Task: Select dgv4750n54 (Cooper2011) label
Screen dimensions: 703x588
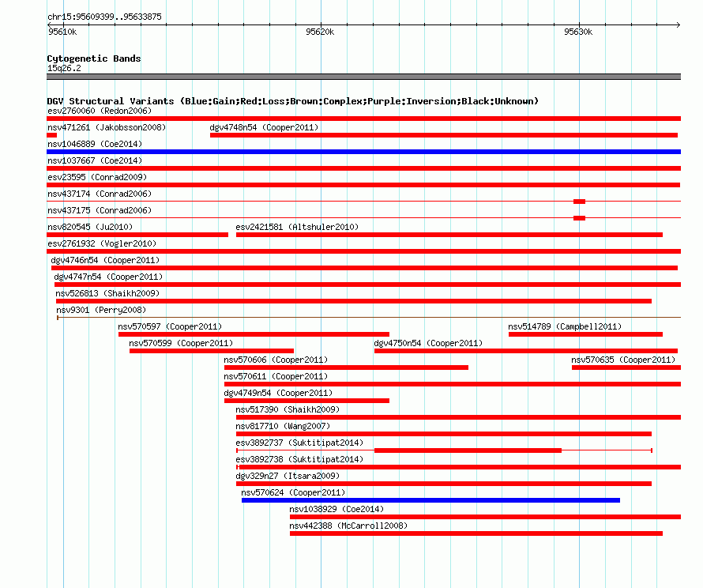Action: [429, 343]
